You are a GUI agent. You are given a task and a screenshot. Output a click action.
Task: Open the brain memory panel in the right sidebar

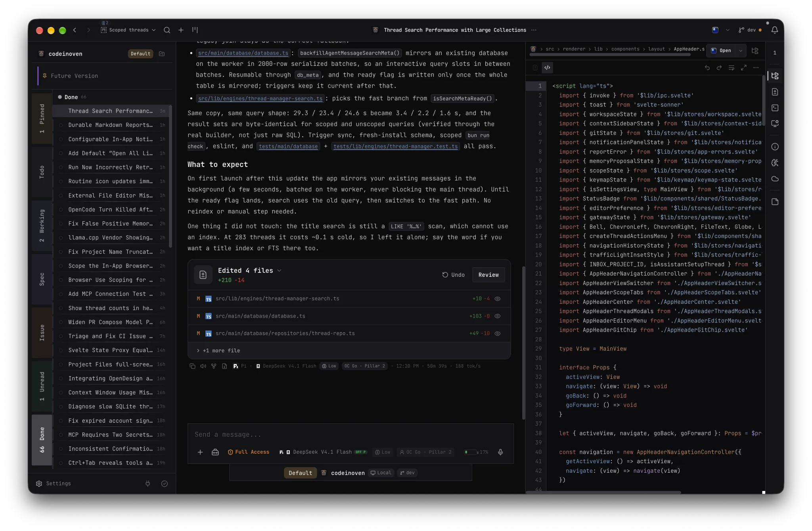click(775, 163)
